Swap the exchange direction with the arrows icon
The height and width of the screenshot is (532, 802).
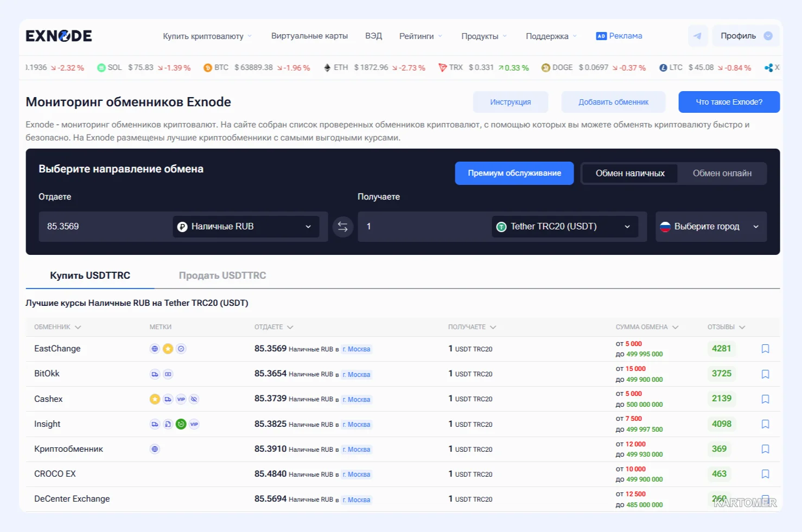click(342, 227)
